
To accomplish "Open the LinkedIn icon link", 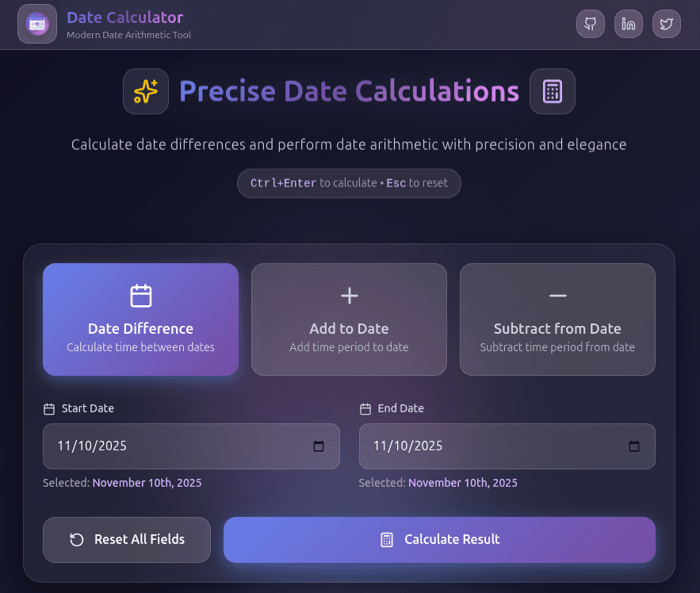I will 629,24.
